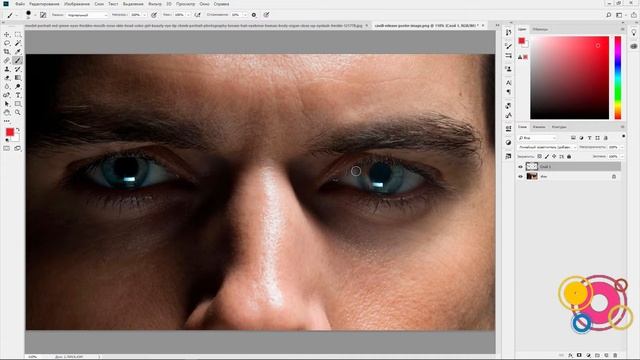Viewport: 640px width, 360px height.
Task: Open the brush preset picker dropdown
Action: 34,15
